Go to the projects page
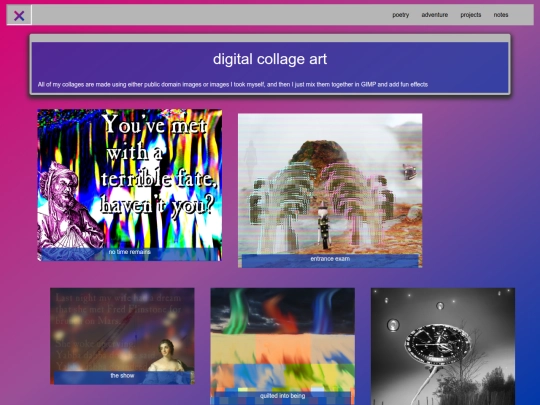 (470, 15)
